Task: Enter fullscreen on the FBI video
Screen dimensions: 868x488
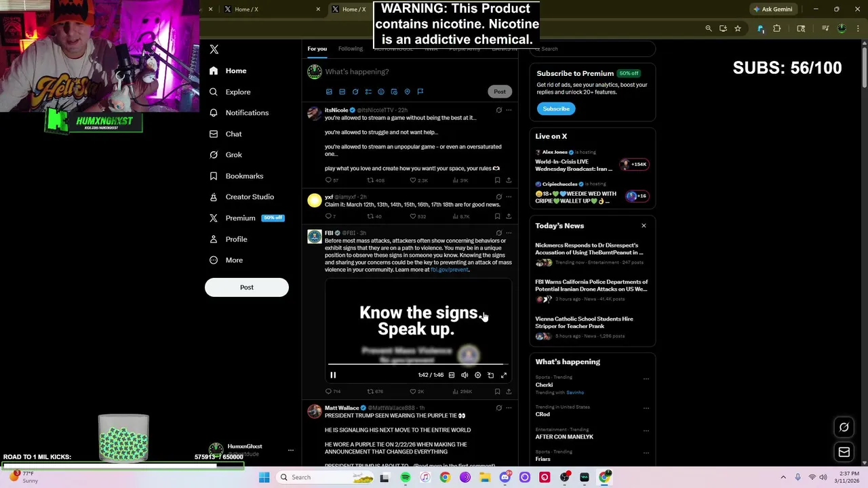Action: [x=504, y=375]
